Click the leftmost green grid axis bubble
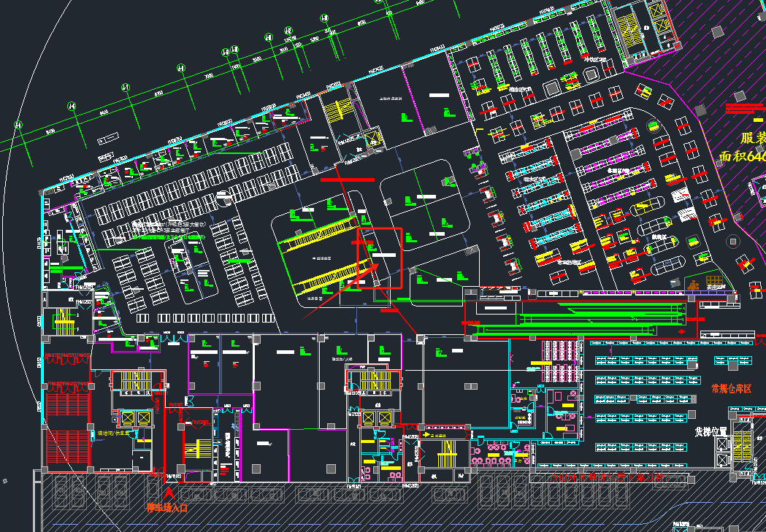Image resolution: width=766 pixels, height=532 pixels. pos(19,126)
